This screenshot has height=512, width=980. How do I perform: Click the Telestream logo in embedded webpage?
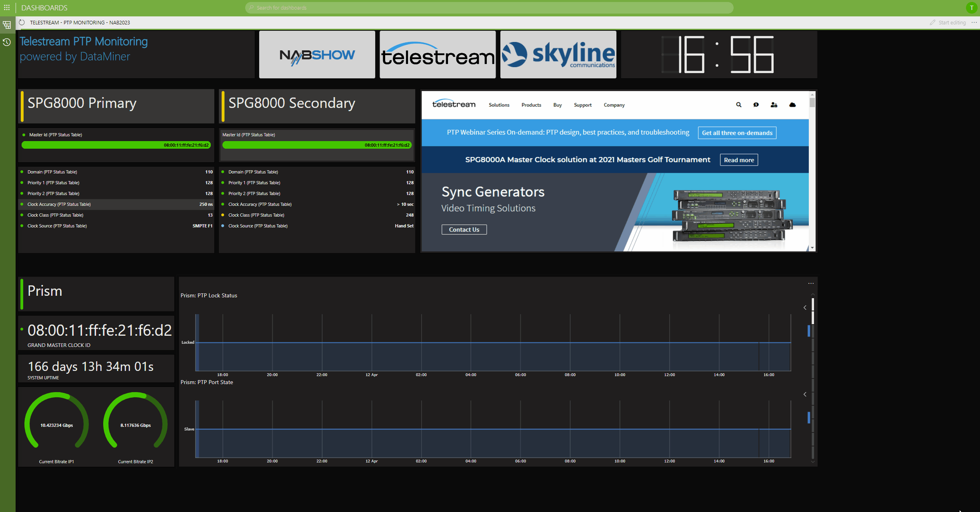[454, 104]
